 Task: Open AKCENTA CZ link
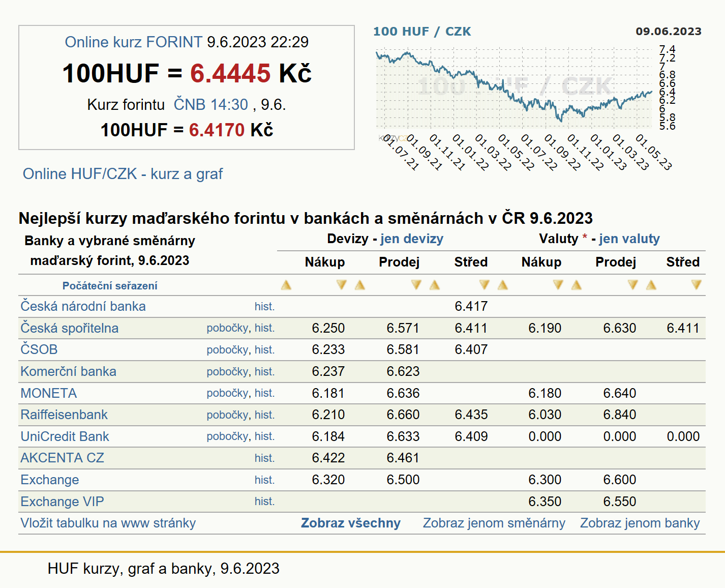point(62,458)
